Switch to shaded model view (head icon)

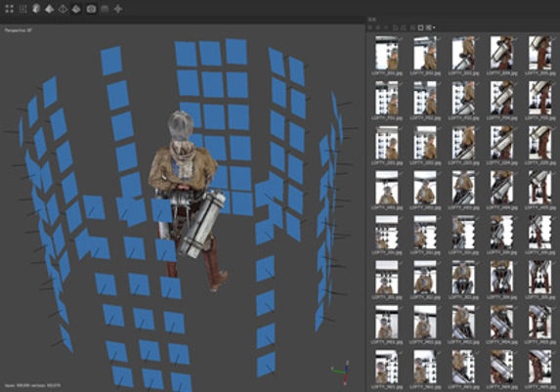pyautogui.click(x=36, y=9)
